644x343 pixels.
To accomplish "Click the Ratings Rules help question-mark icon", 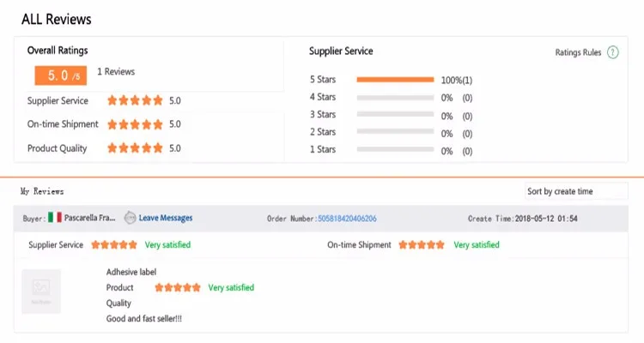I will pyautogui.click(x=612, y=52).
